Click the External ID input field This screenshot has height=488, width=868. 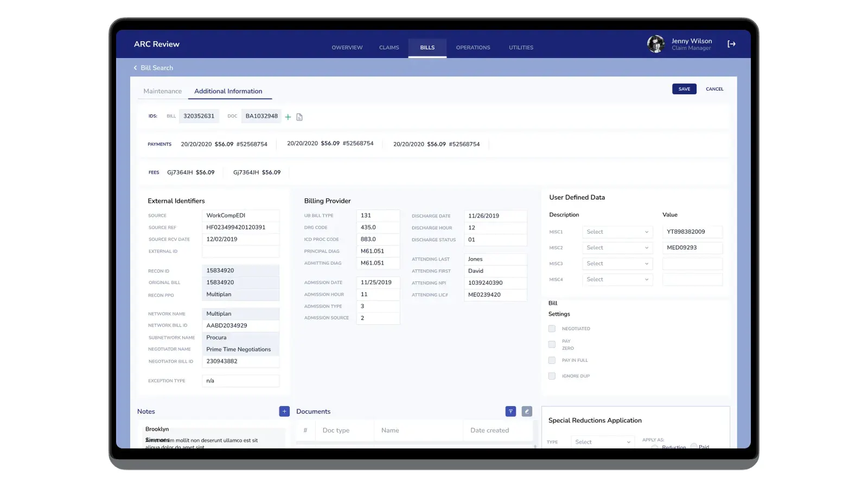point(240,252)
